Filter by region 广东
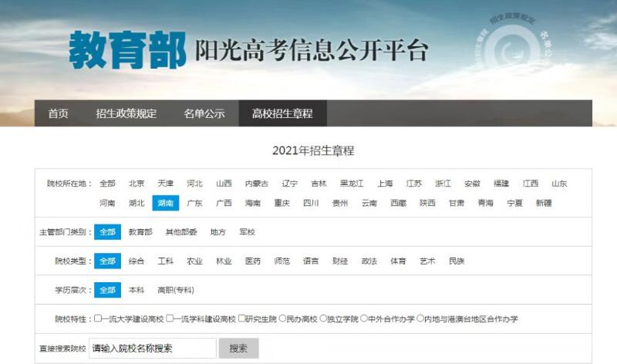 pos(195,203)
